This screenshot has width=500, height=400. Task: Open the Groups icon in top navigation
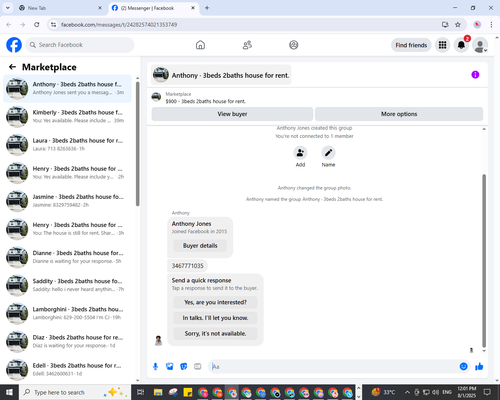coord(294,45)
